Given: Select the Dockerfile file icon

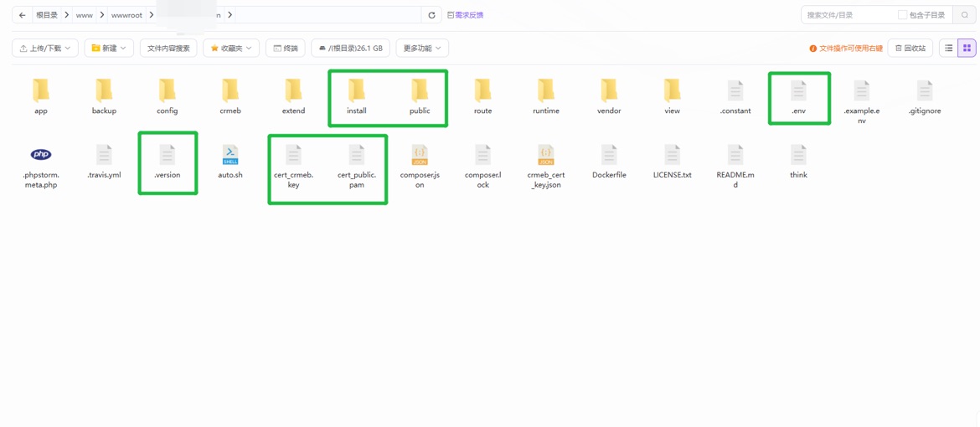Looking at the screenshot, I should coord(609,154).
